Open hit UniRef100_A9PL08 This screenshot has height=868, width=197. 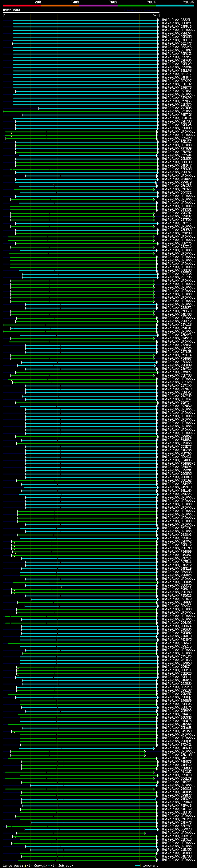(x=176, y=125)
